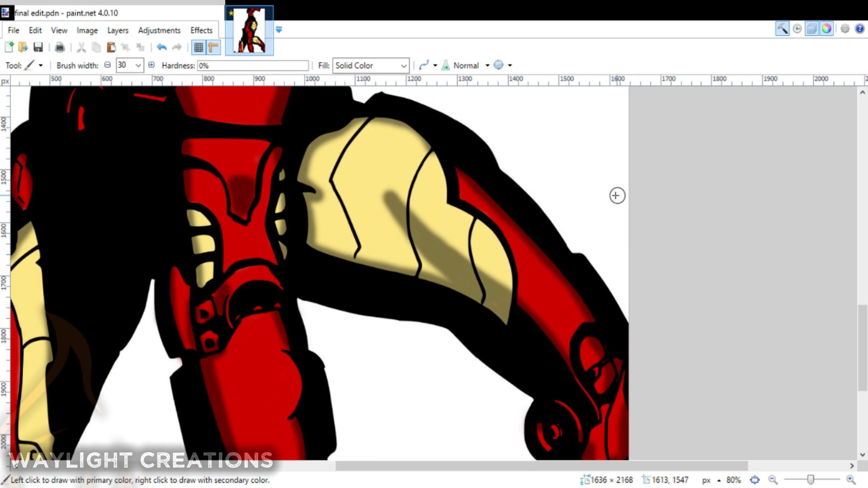868x488 pixels.
Task: Click the Cut scissors icon
Action: pos(81,47)
